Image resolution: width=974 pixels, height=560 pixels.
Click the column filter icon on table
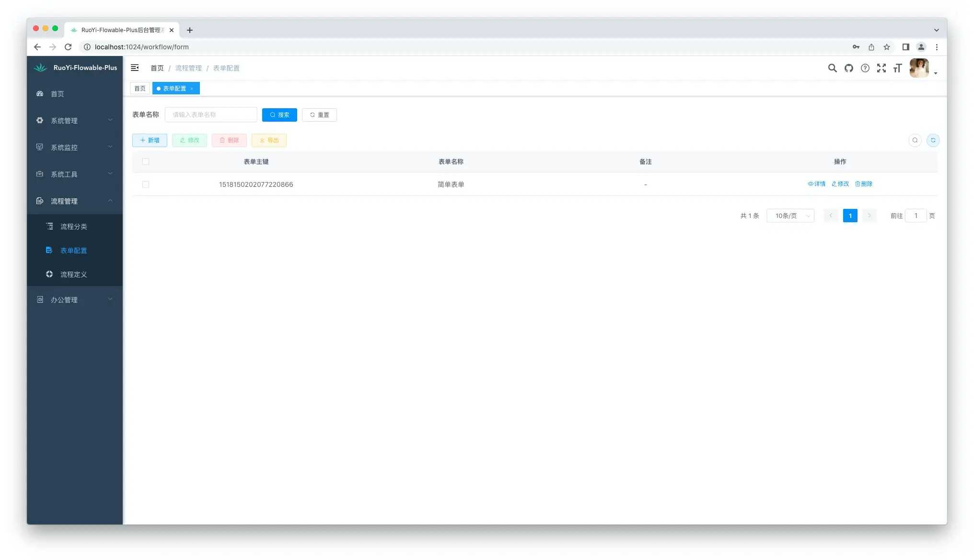click(x=915, y=140)
